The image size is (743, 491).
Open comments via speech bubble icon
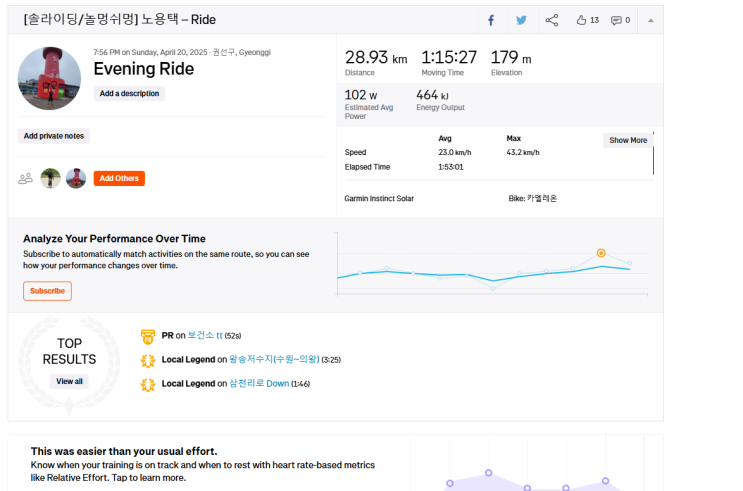616,20
